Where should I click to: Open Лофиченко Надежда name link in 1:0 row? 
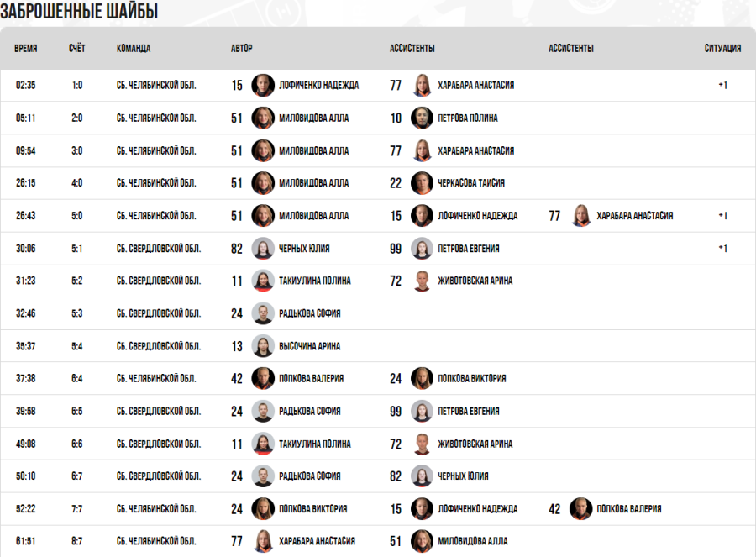pyautogui.click(x=318, y=86)
